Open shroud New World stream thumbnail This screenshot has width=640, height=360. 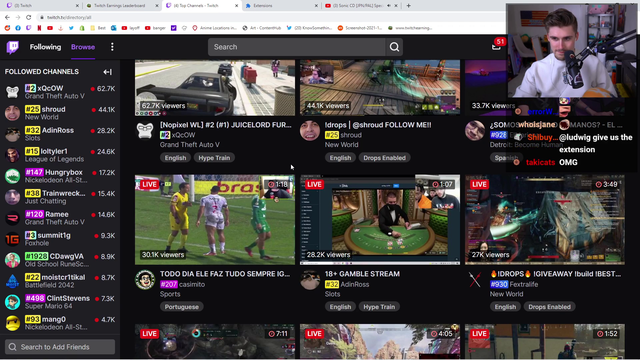(x=380, y=88)
